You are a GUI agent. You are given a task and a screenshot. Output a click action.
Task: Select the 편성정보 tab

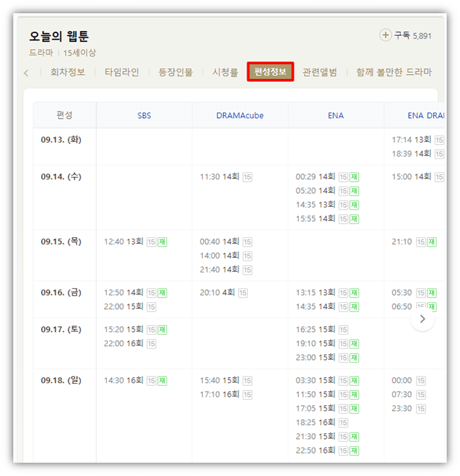(270, 72)
